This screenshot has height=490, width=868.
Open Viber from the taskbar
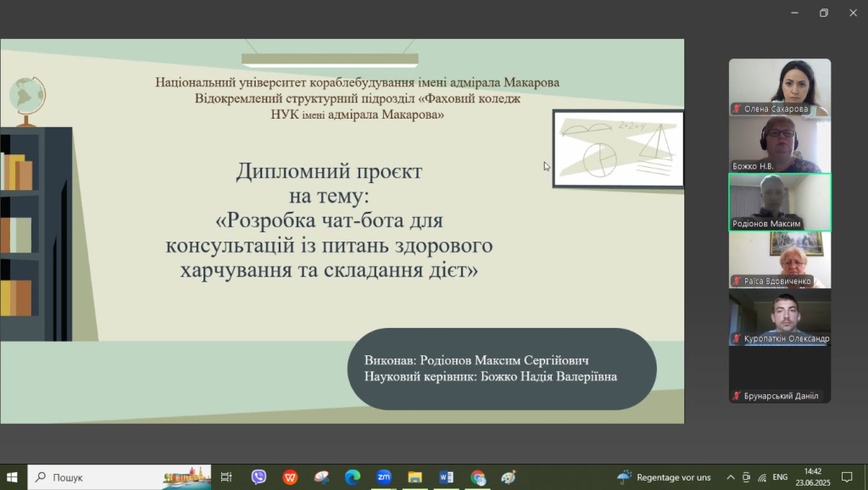click(x=259, y=477)
